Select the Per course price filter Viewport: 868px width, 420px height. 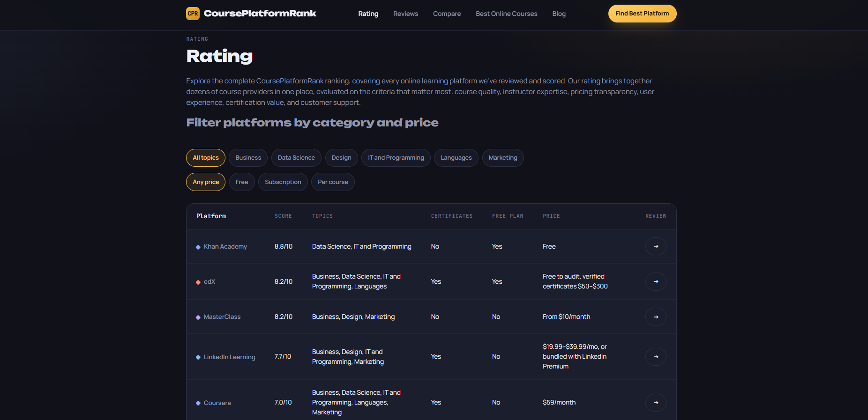[x=333, y=182]
